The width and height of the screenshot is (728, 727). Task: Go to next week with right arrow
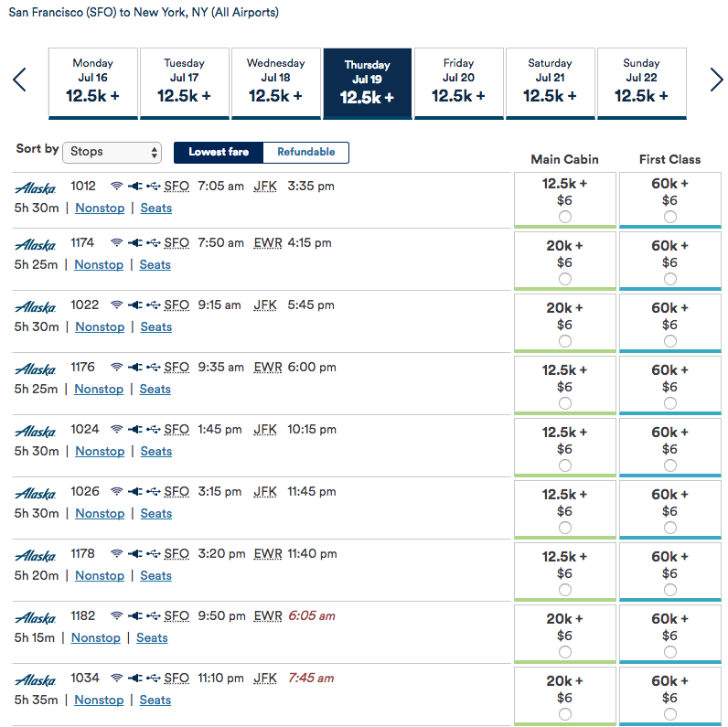click(716, 80)
